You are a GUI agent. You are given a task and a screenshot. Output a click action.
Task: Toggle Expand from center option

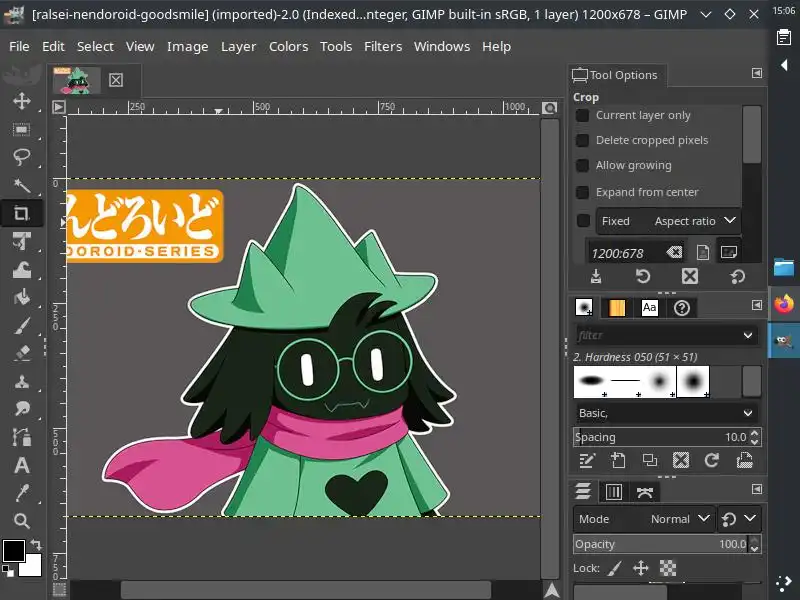(x=582, y=192)
